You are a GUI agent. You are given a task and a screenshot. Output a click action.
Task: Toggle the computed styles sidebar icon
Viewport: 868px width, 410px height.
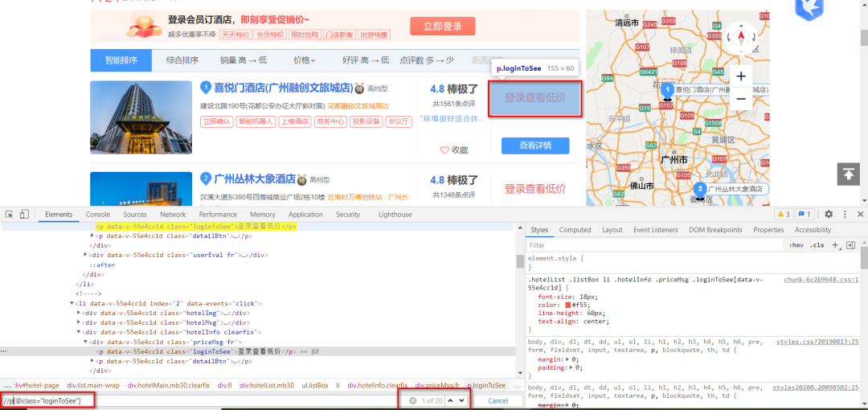pos(851,245)
